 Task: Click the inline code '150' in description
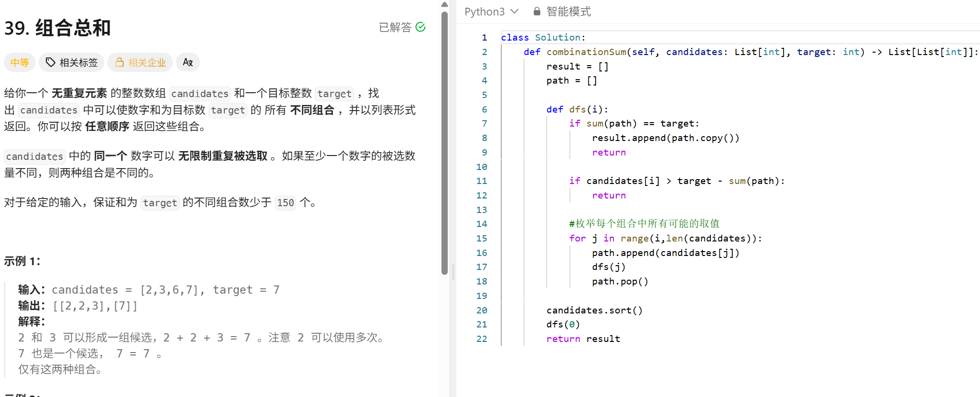point(285,203)
